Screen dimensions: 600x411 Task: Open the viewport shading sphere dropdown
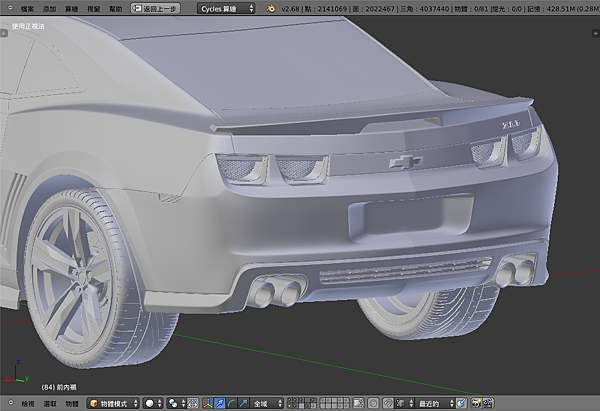point(153,403)
